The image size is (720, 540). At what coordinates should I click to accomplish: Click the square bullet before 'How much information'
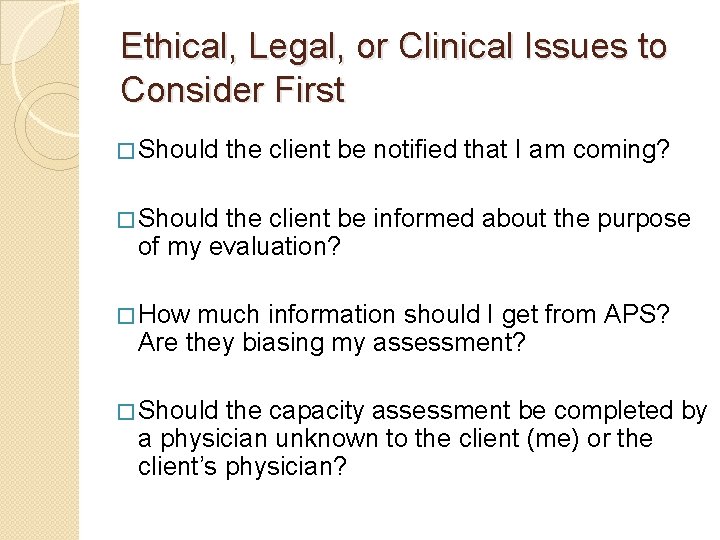point(126,316)
